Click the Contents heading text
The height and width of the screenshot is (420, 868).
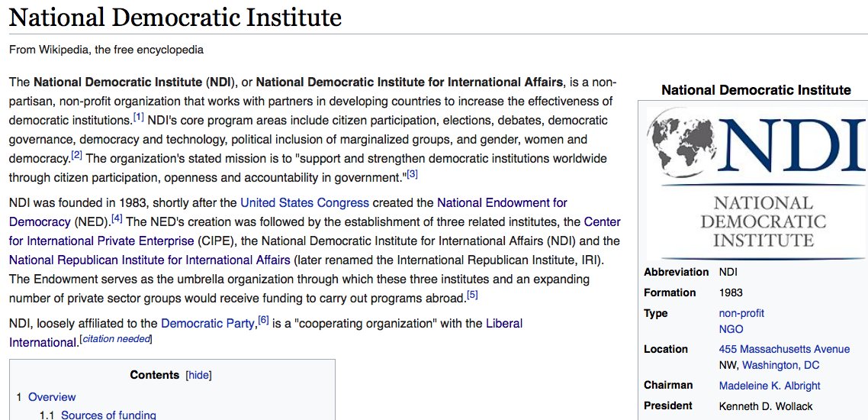coord(154,375)
